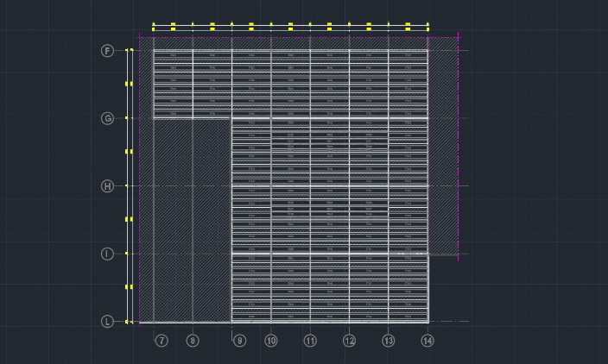Select column grid bubble 11

click(x=310, y=341)
